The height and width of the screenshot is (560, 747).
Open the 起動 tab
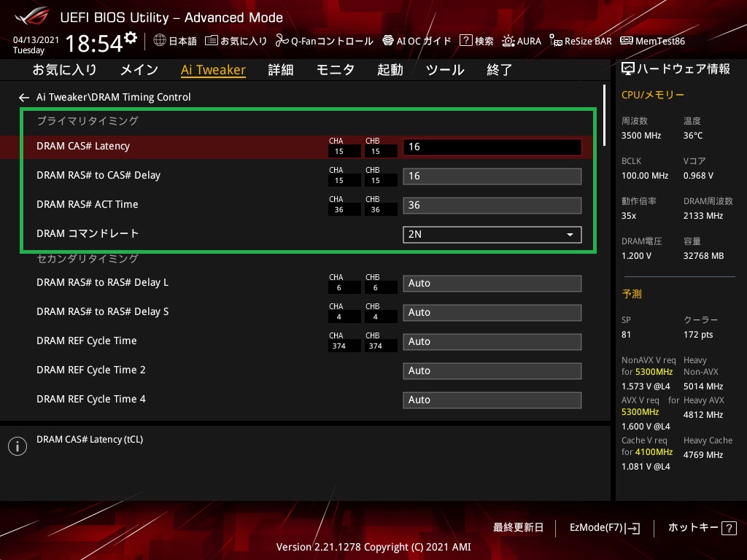coord(390,70)
